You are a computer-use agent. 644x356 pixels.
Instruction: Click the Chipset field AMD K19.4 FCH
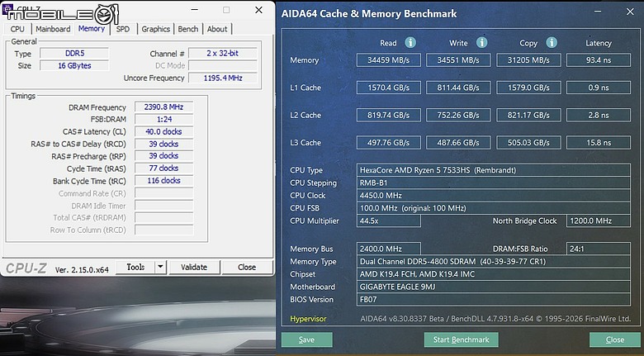tap(494, 274)
